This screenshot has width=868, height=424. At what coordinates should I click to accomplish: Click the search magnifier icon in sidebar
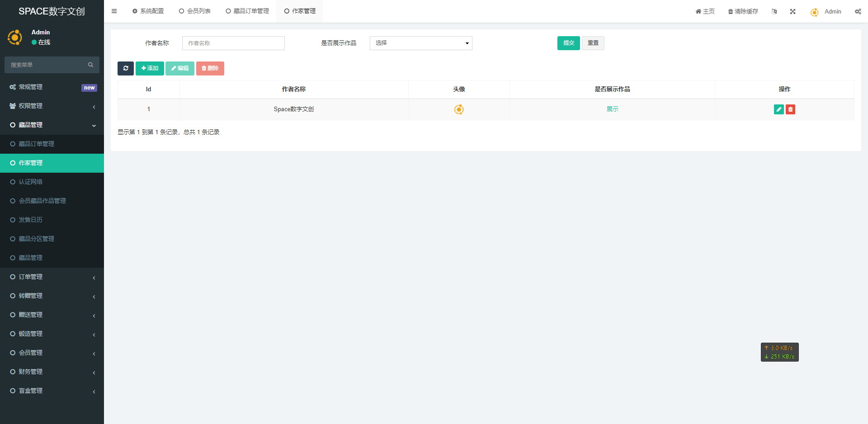90,65
